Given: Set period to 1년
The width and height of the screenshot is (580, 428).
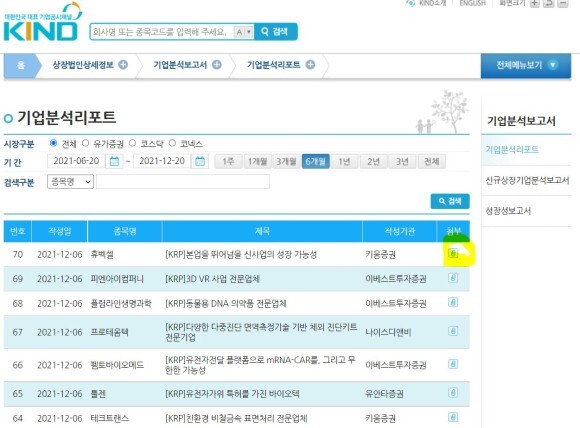Looking at the screenshot, I should pyautogui.click(x=344, y=161).
